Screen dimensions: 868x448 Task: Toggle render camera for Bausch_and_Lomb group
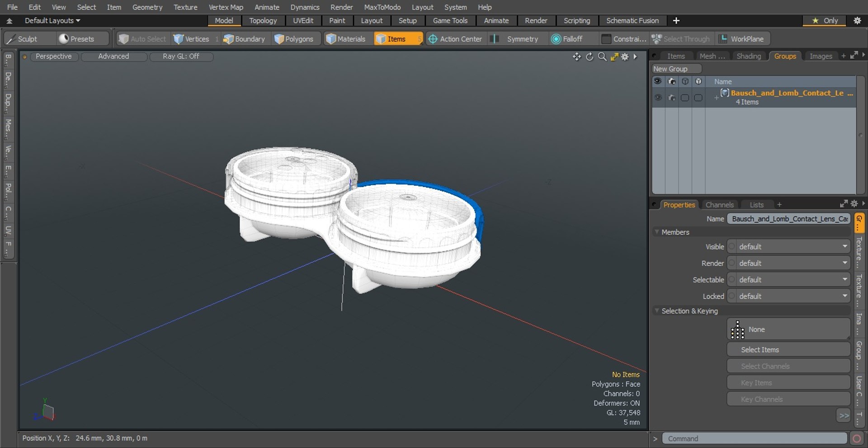672,98
